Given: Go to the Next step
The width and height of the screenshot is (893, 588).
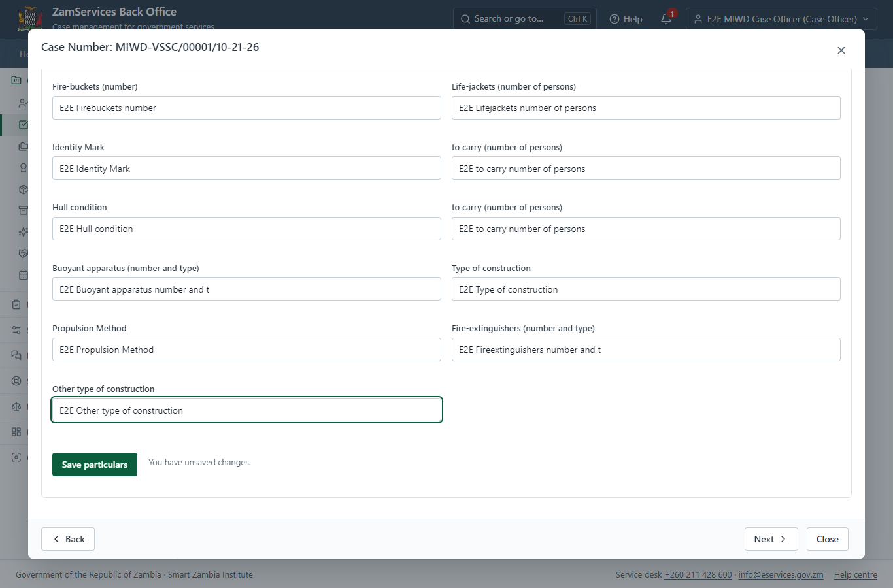Looking at the screenshot, I should [x=771, y=539].
